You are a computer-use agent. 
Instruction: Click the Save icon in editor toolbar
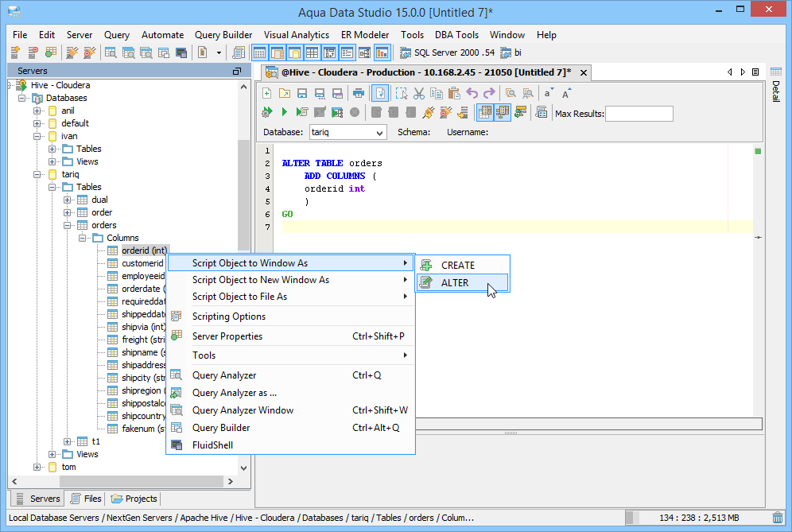pyautogui.click(x=302, y=94)
